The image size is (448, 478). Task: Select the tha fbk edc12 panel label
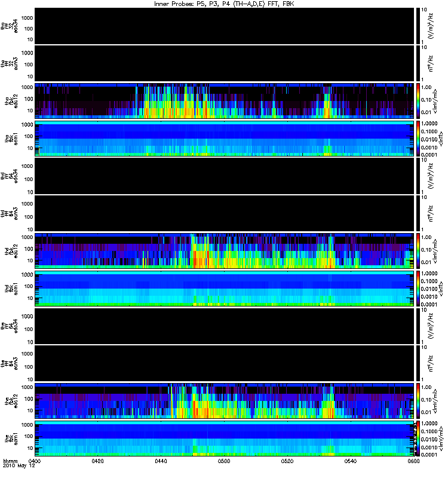click(11, 101)
